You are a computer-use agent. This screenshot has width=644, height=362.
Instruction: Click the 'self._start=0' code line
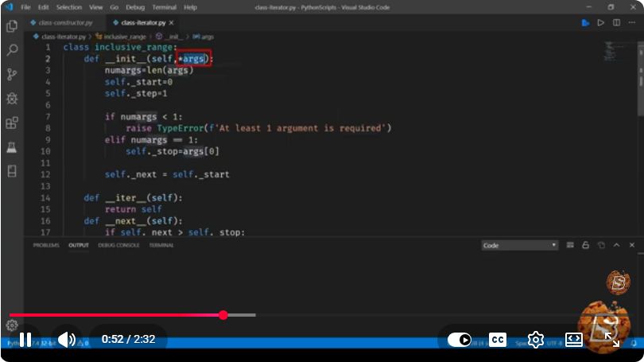coord(138,82)
